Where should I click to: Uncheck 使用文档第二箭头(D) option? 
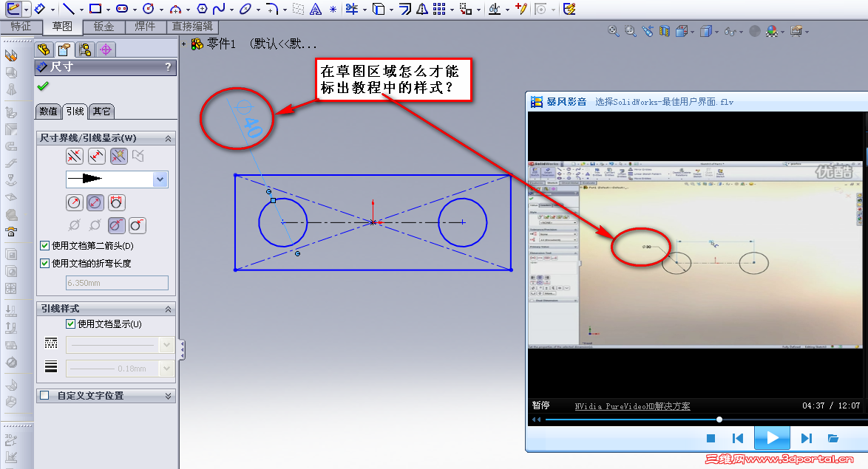point(45,247)
